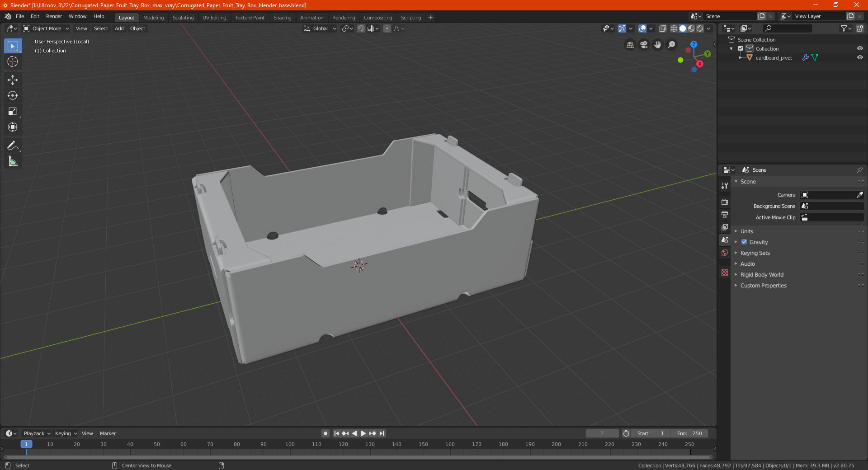Jump to the timeline end frame

(382, 433)
